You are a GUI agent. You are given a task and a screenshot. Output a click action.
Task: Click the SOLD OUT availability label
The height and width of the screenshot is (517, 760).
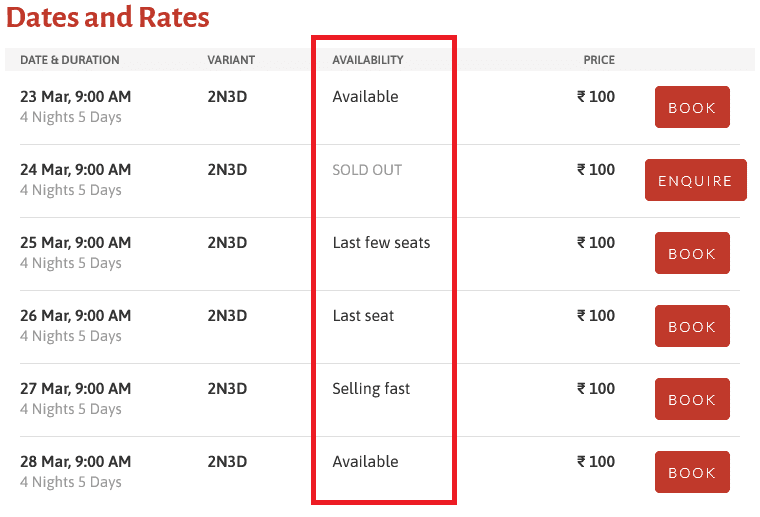tap(367, 170)
